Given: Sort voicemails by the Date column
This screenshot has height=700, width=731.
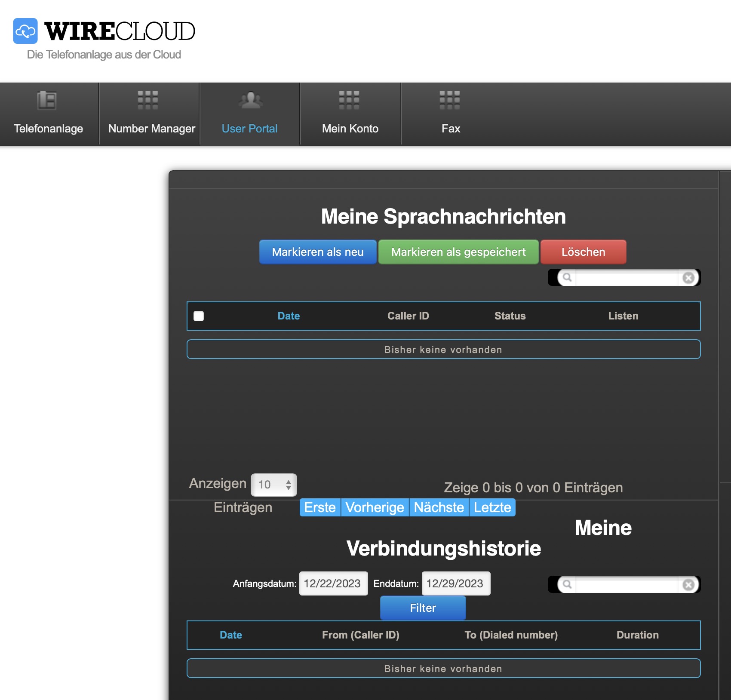Looking at the screenshot, I should (289, 316).
